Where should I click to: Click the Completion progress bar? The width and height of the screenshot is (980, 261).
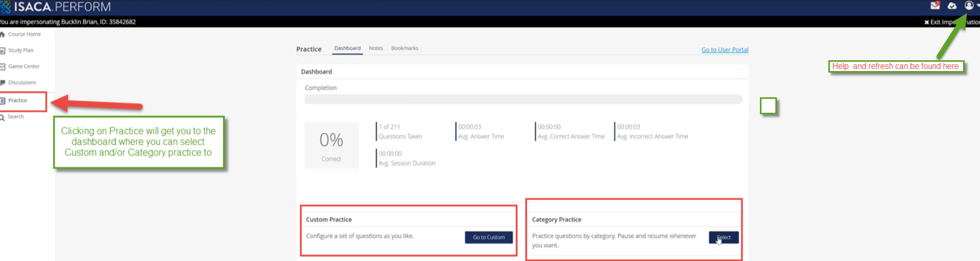523,99
